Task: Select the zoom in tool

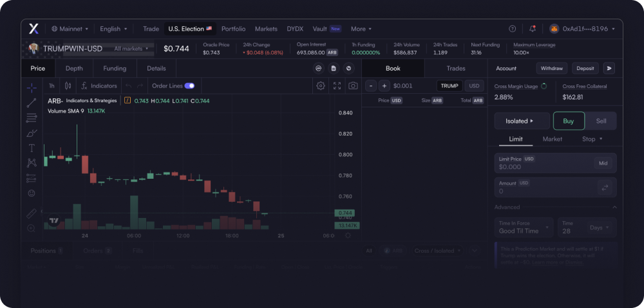Action: (x=31, y=228)
